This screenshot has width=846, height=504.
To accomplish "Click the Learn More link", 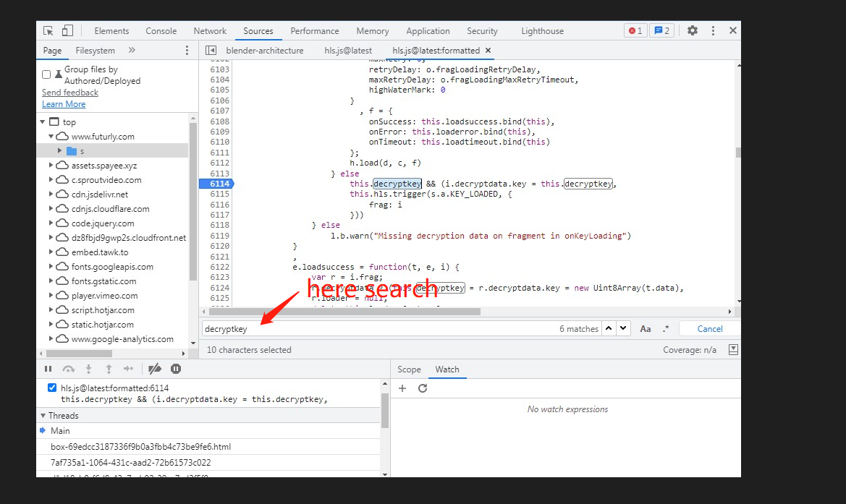I will pyautogui.click(x=64, y=104).
